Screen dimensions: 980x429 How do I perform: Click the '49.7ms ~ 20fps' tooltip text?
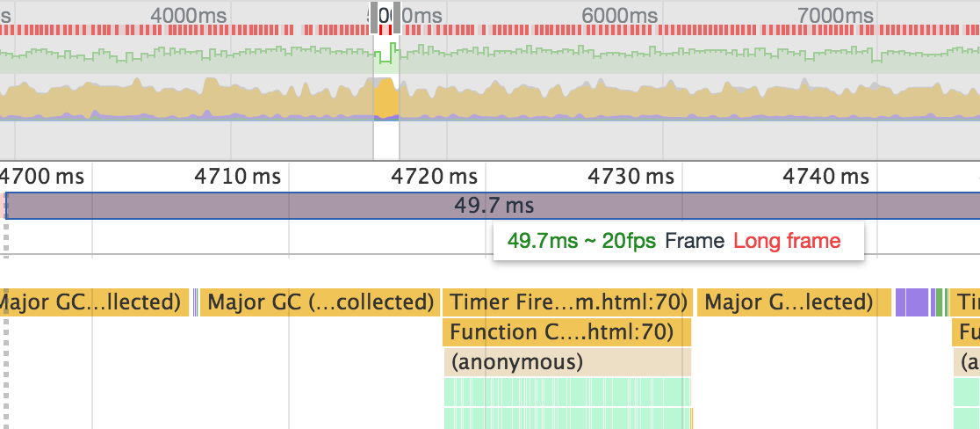click(581, 241)
